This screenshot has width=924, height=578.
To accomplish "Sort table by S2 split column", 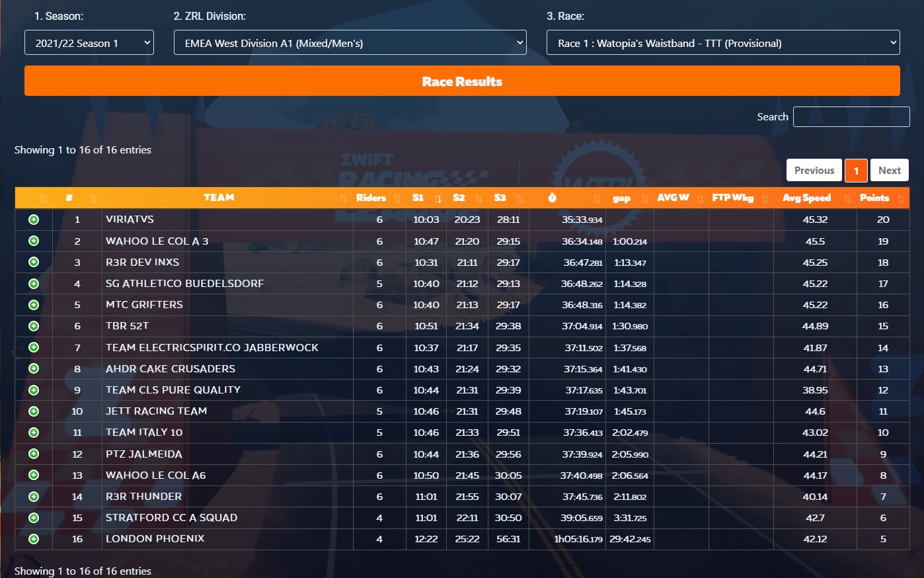I will (467, 198).
